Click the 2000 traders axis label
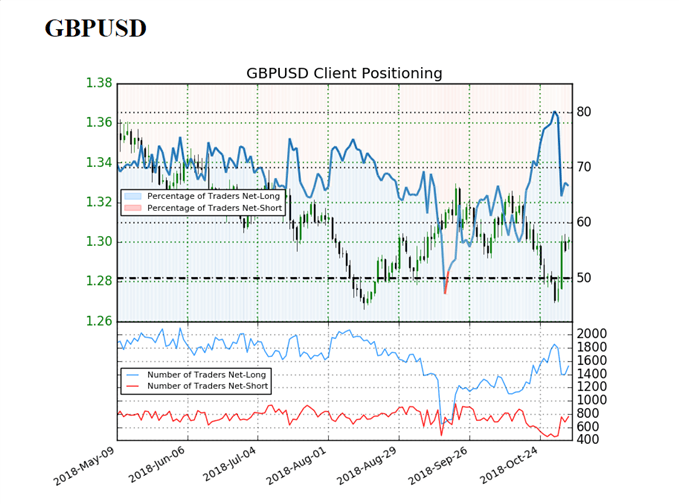 (592, 334)
